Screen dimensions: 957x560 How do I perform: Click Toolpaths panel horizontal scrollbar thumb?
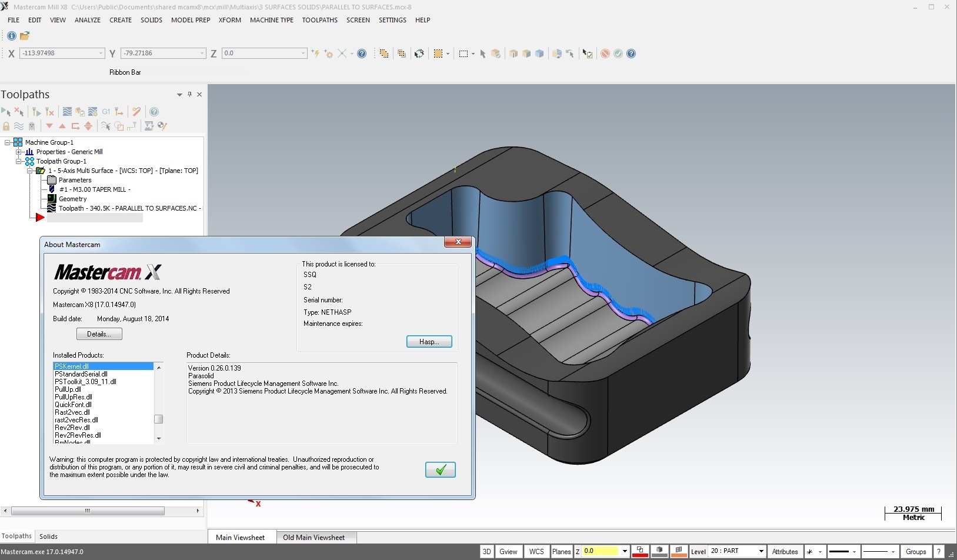[88, 511]
